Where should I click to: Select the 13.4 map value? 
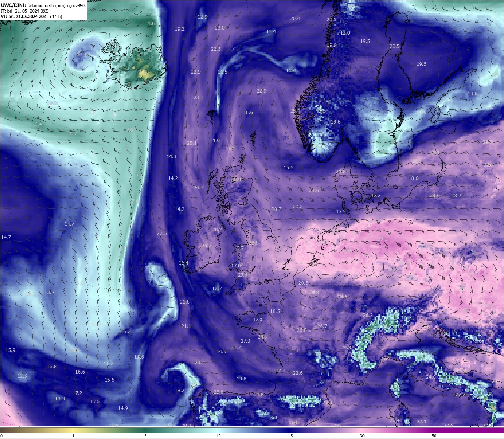pos(271,32)
